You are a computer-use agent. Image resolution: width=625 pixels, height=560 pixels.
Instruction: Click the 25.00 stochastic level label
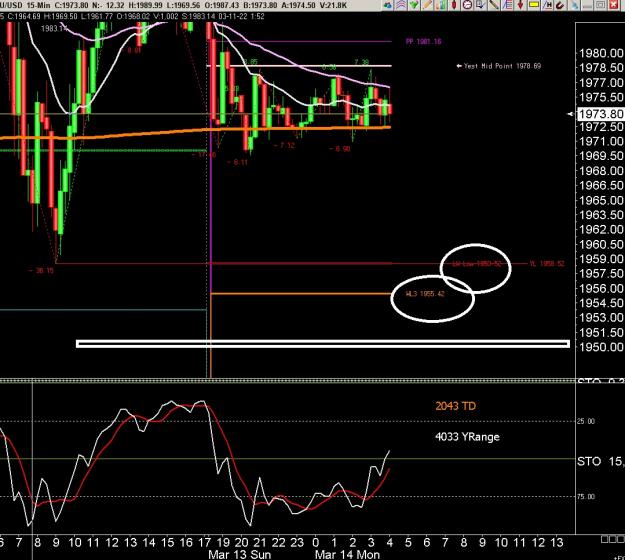coord(586,421)
